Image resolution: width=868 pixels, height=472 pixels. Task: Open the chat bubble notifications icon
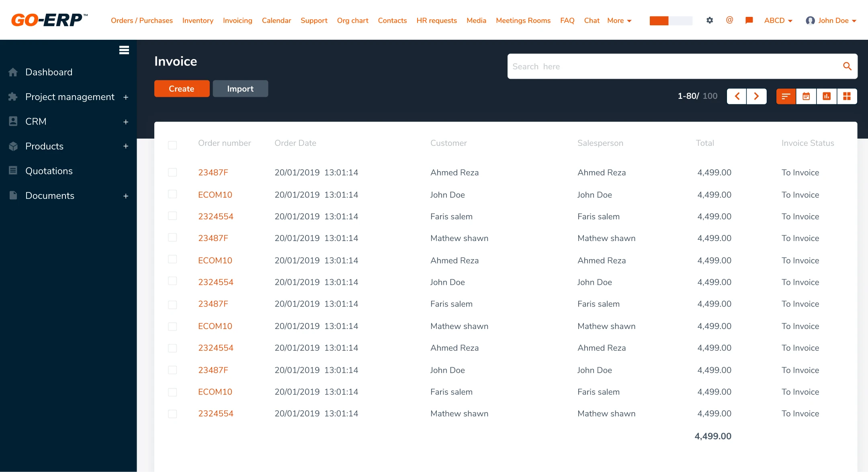[749, 20]
